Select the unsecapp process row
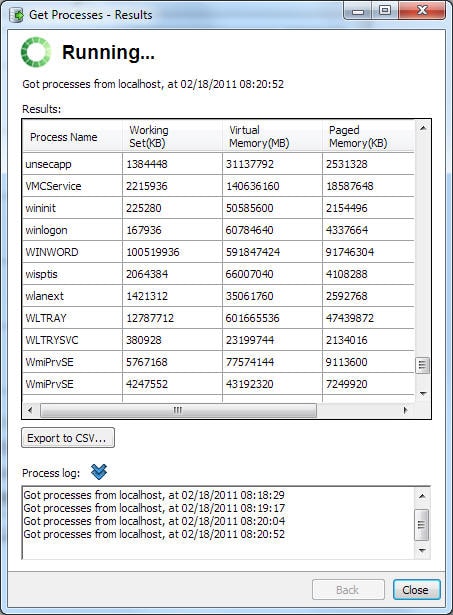The height and width of the screenshot is (615, 453). pyautogui.click(x=218, y=164)
